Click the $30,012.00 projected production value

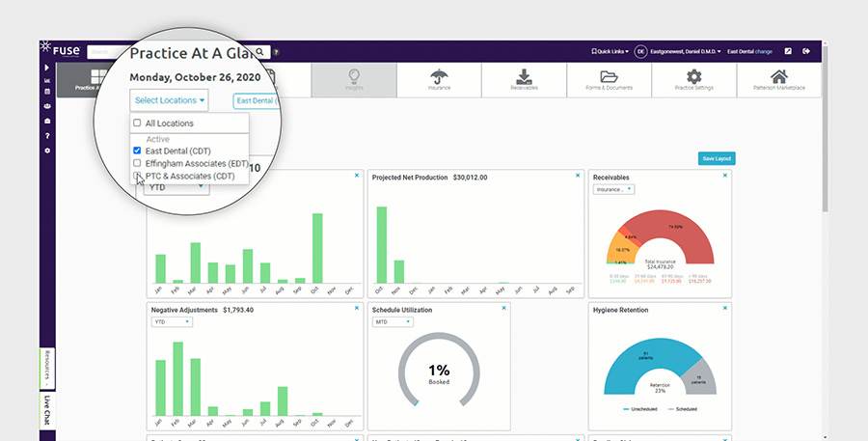coord(470,178)
